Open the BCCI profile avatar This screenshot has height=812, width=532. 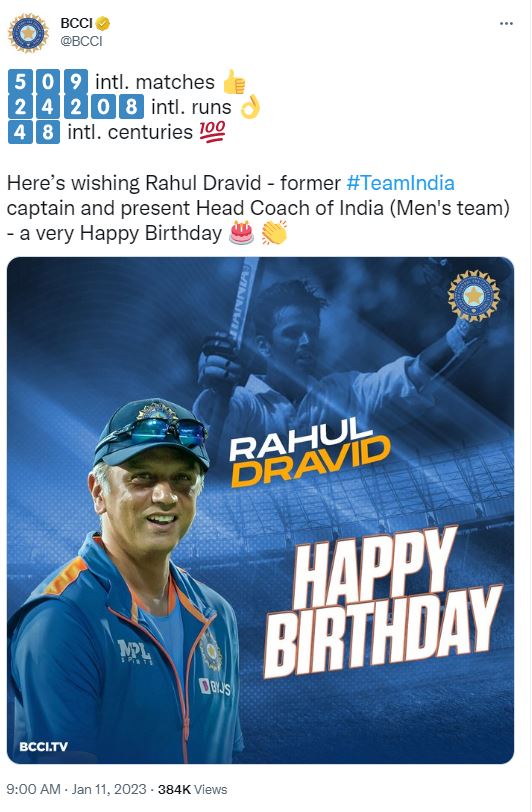(x=28, y=33)
